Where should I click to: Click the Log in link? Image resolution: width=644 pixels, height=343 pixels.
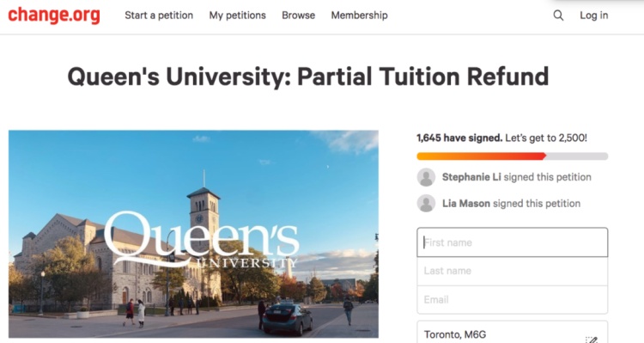pos(594,15)
